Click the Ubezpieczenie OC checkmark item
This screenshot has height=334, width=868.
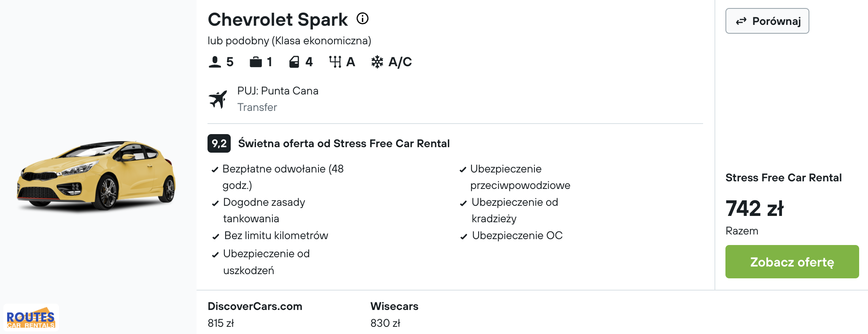511,235
